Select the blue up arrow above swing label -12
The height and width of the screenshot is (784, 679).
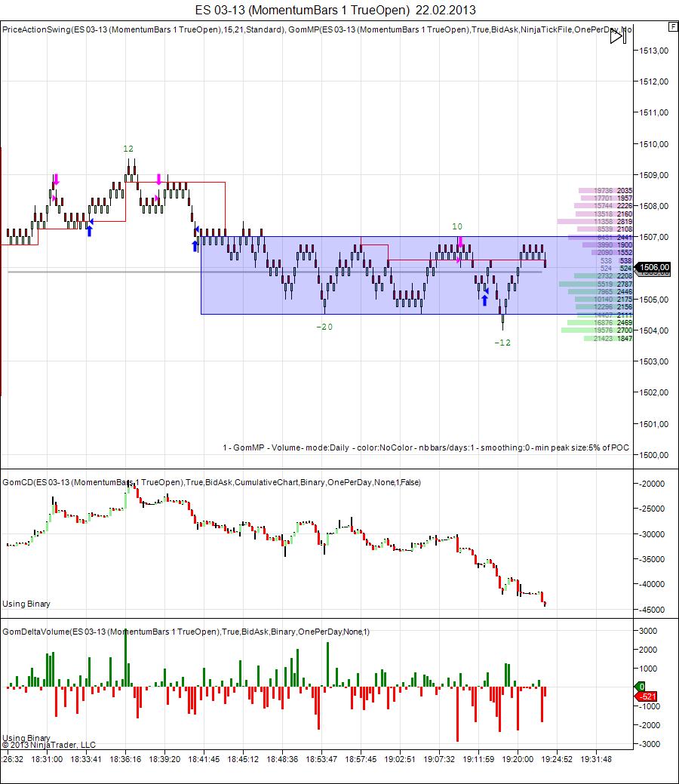pyautogui.click(x=484, y=300)
